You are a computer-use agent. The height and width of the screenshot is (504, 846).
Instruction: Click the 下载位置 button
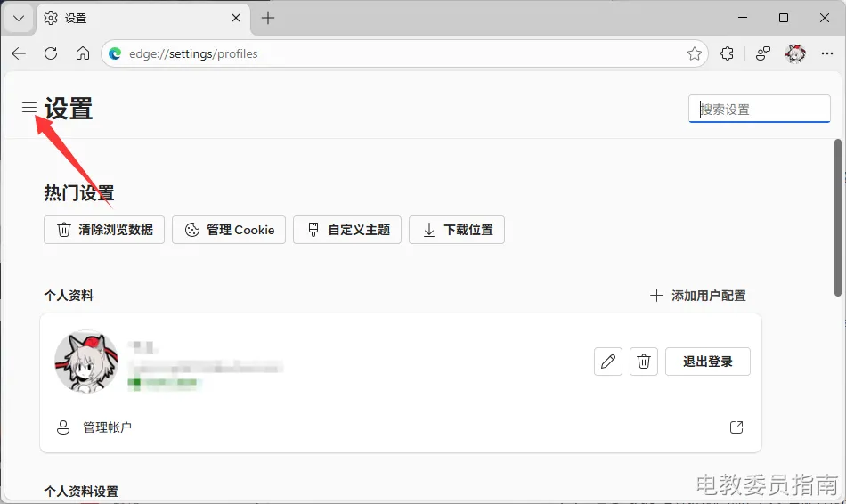tap(457, 230)
